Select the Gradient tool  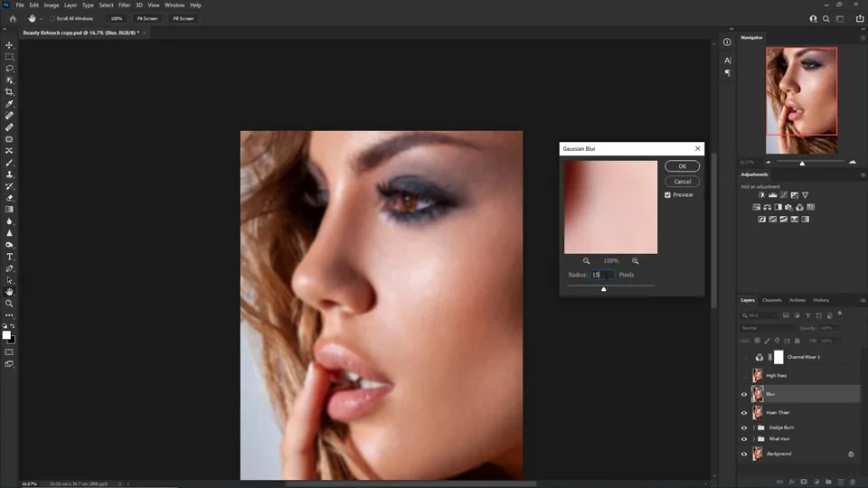click(x=9, y=210)
